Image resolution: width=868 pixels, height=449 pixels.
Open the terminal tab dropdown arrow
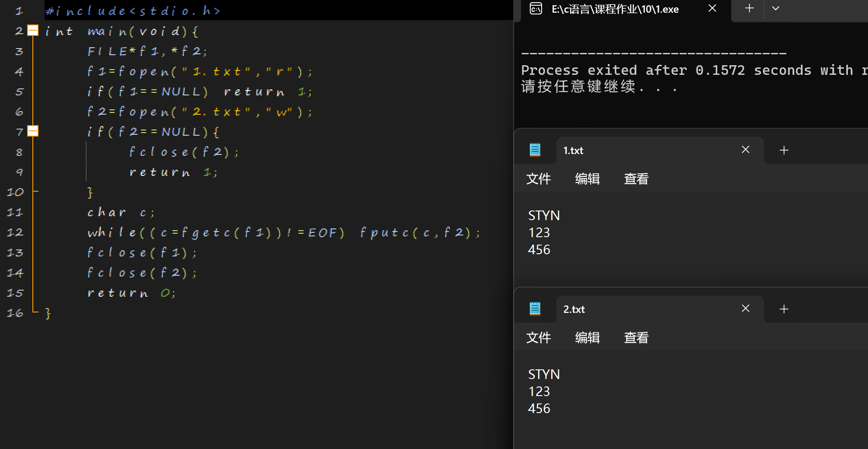[776, 8]
